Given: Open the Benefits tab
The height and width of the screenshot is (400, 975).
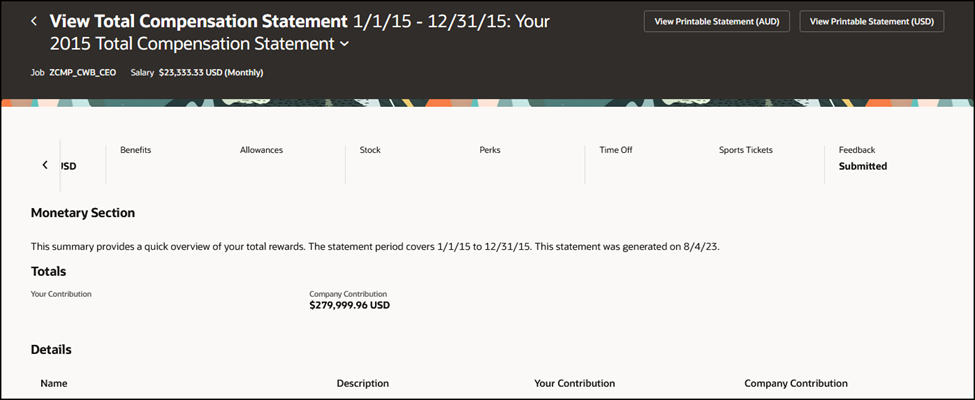Looking at the screenshot, I should point(136,150).
